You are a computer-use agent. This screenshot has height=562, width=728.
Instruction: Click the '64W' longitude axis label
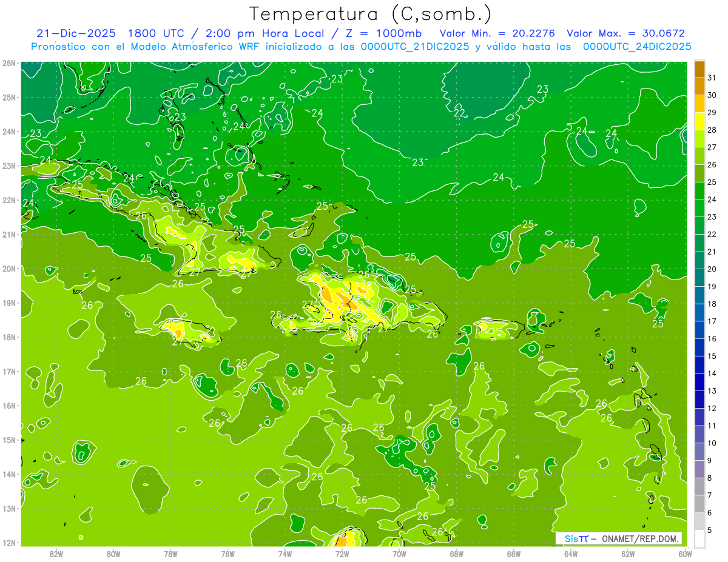click(571, 554)
